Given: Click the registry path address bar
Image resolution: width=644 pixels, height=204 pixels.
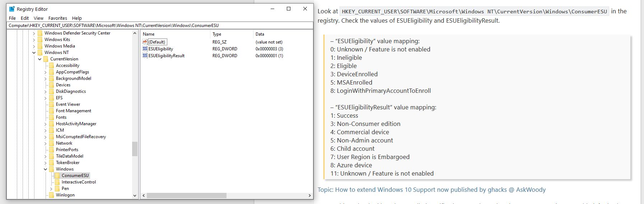Looking at the screenshot, I should [x=160, y=26].
